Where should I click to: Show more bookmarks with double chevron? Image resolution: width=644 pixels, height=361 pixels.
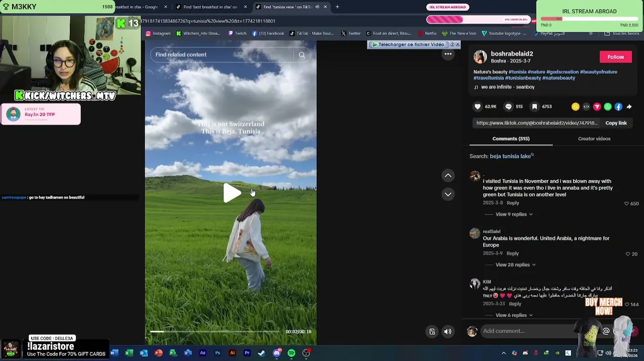coord(591,34)
